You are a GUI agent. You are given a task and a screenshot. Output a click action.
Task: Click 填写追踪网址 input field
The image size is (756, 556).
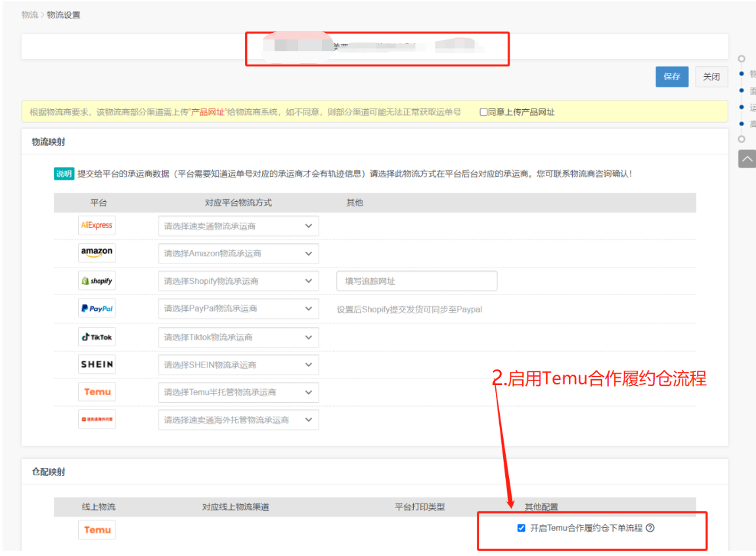(x=416, y=281)
